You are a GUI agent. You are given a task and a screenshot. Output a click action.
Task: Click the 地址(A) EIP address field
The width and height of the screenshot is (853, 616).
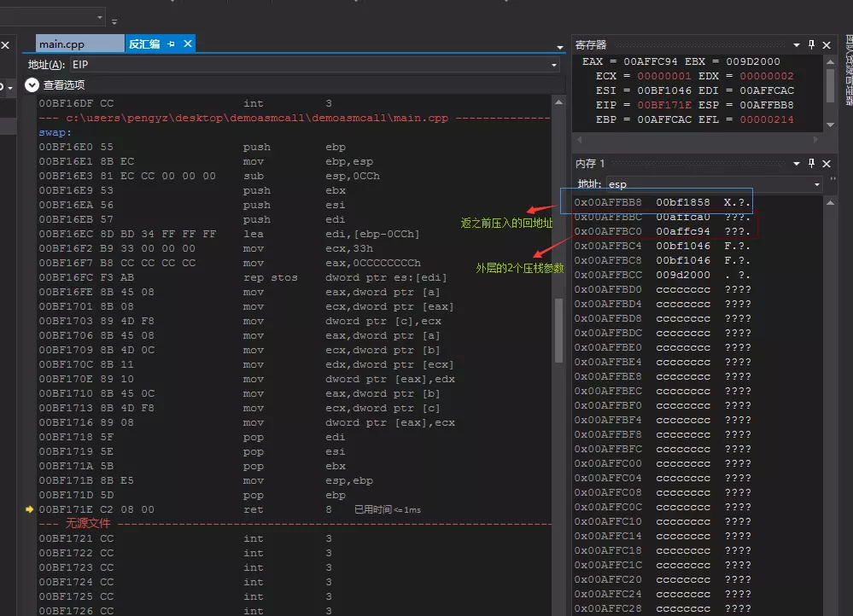(310, 65)
